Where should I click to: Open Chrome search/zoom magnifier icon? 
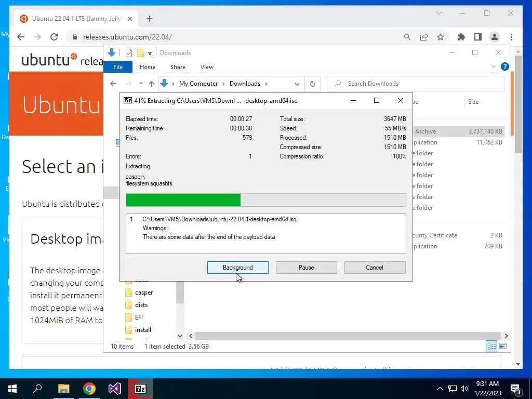tap(407, 37)
